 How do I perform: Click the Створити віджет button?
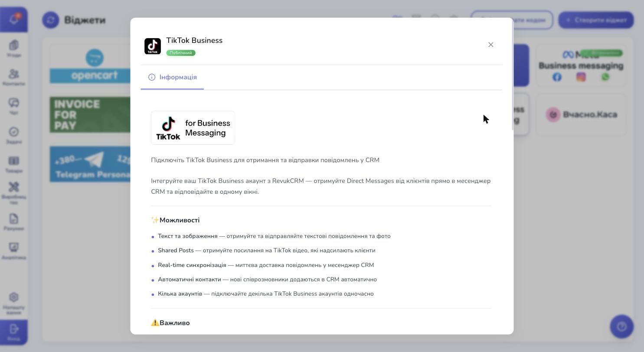point(596,20)
